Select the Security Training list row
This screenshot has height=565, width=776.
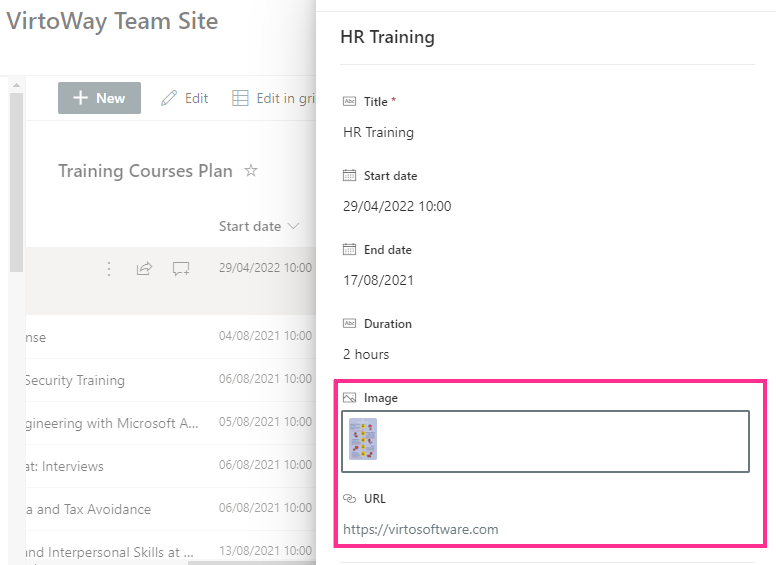click(171, 380)
